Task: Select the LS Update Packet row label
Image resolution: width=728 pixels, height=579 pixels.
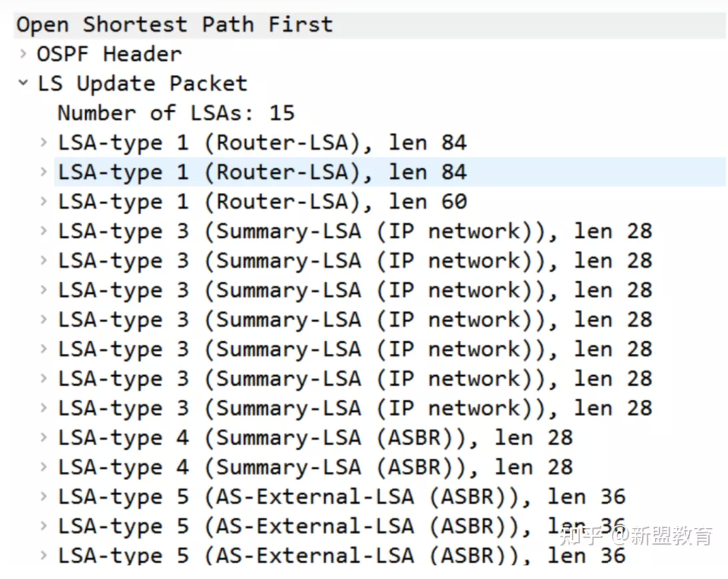Action: click(x=142, y=84)
